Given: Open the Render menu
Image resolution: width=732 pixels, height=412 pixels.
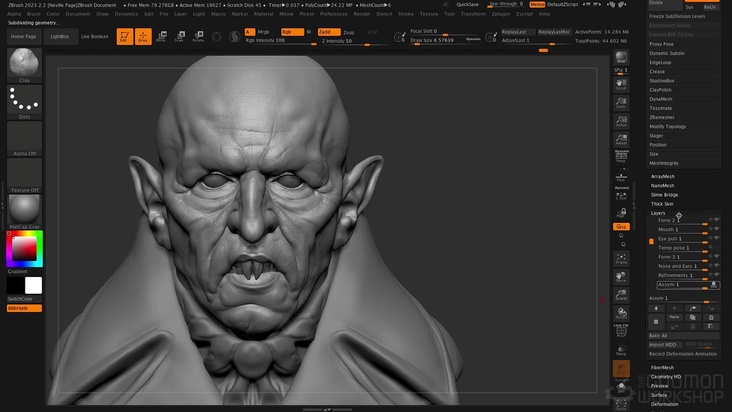Looking at the screenshot, I should click(x=361, y=14).
